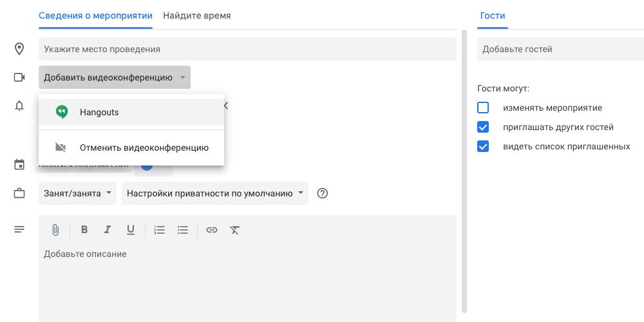The image size is (644, 322).
Task: Open the Занят/занята availability dropdown
Action: [x=78, y=193]
